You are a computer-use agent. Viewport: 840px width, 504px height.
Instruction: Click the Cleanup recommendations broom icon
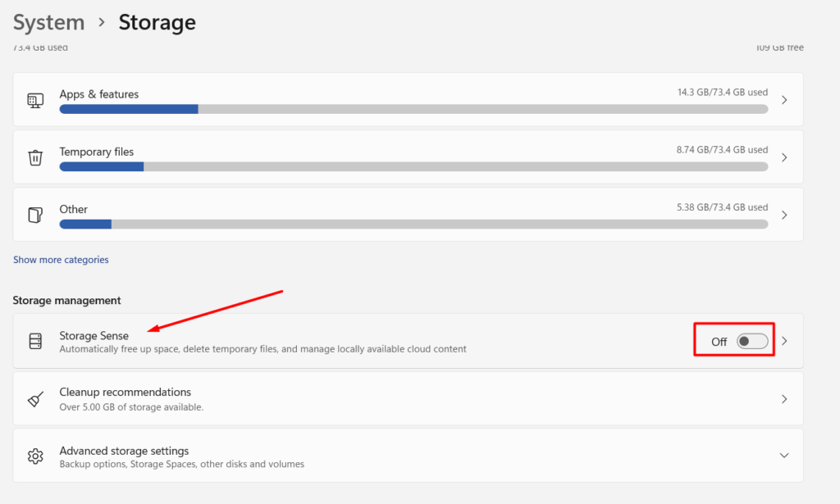pos(34,398)
